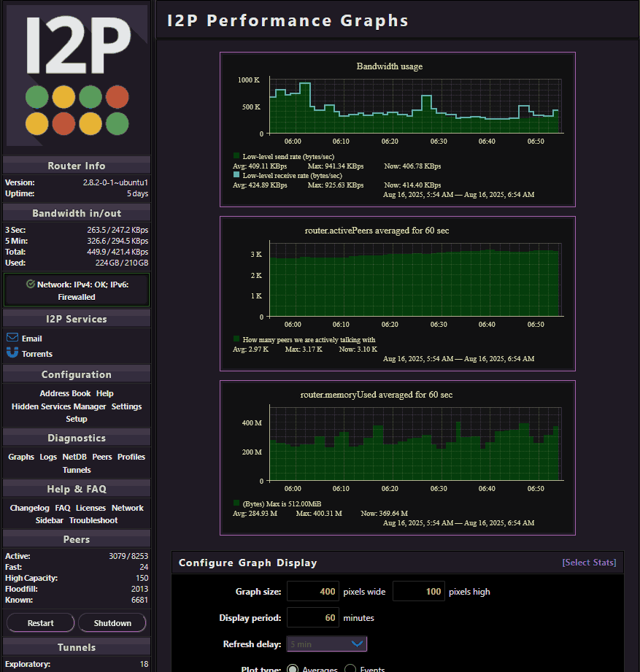640x672 pixels.
Task: Open the Configuration Help link
Action: coord(104,393)
